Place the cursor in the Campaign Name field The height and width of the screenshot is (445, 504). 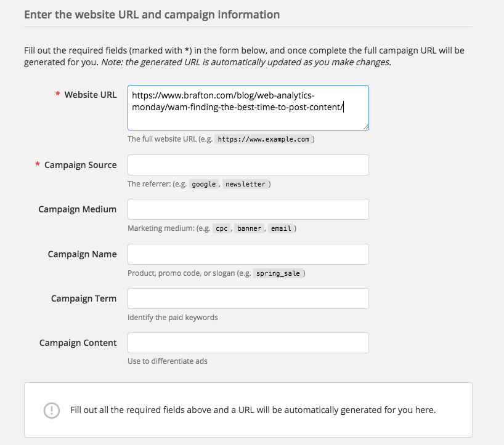pos(248,254)
